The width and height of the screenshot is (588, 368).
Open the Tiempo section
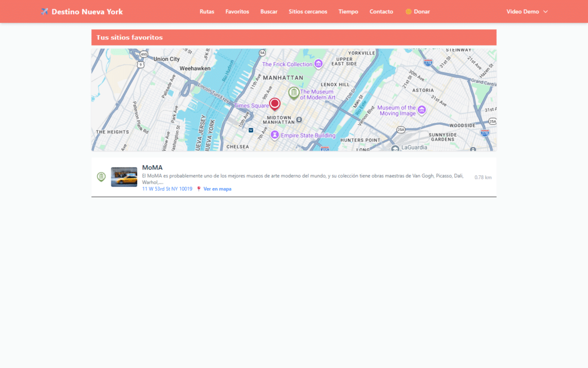point(349,11)
